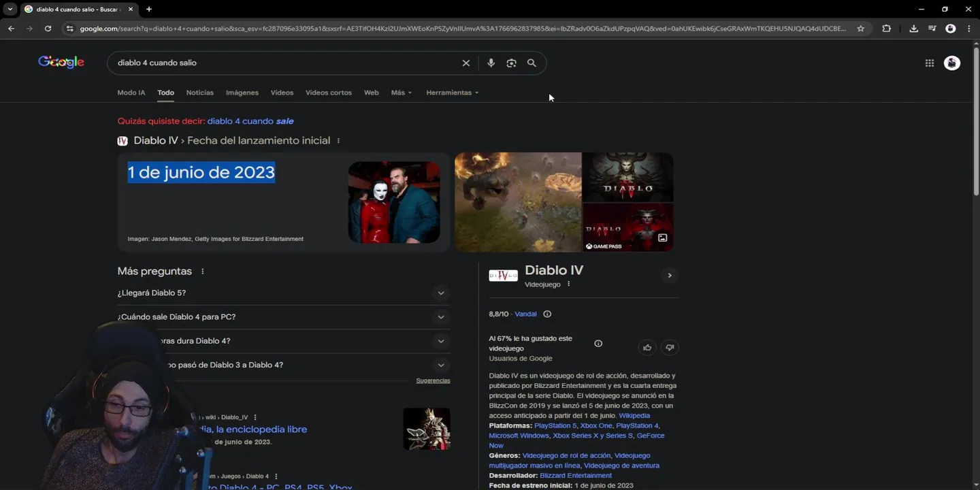Open the 'Más' search filter dropdown
This screenshot has height=490, width=980.
tap(401, 93)
